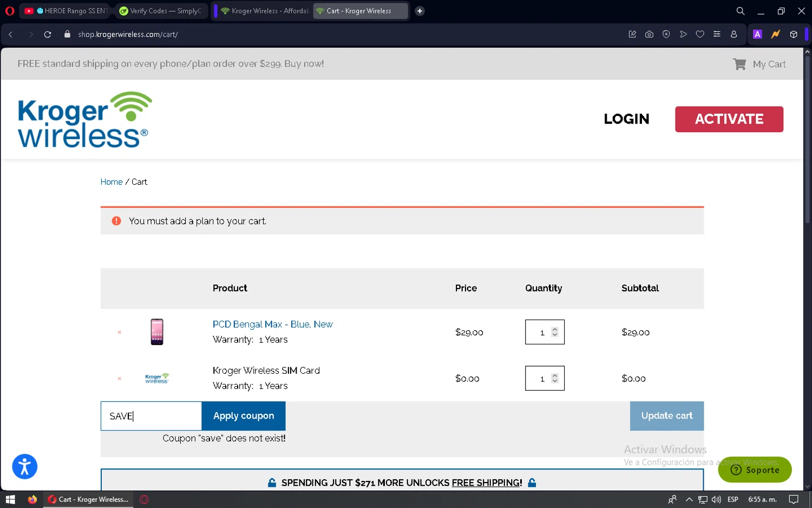Open the Opera menu logo

[x=10, y=11]
